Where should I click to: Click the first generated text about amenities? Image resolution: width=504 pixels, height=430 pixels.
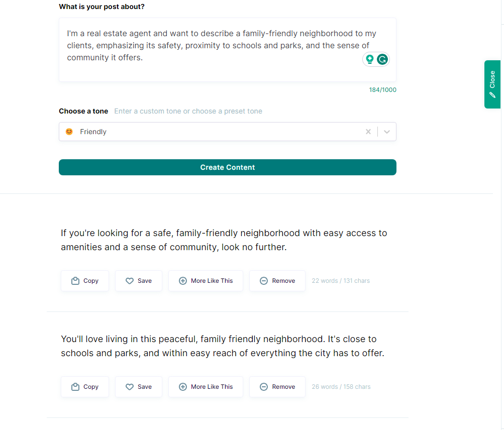(224, 240)
